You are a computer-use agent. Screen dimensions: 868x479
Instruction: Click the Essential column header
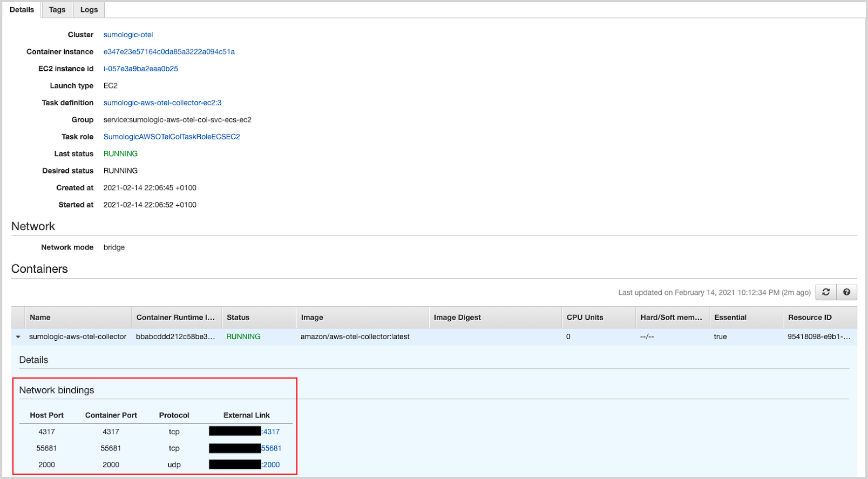(730, 318)
